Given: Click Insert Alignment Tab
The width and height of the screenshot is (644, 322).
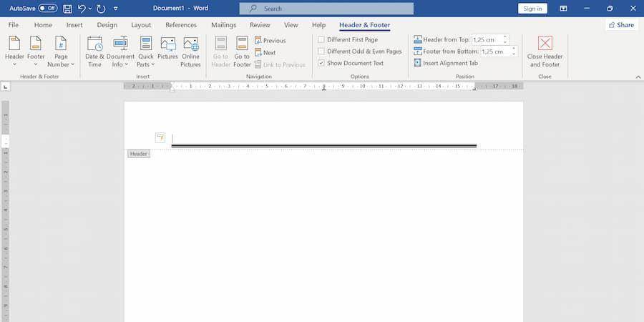Looking at the screenshot, I should [x=446, y=63].
